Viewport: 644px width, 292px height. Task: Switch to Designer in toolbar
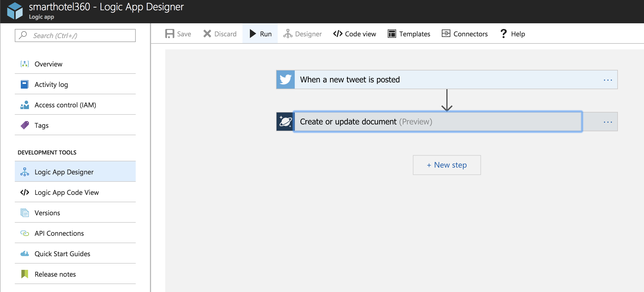(x=302, y=34)
